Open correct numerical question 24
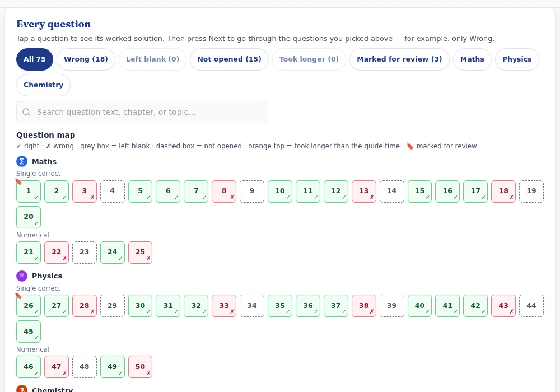 pos(113,253)
